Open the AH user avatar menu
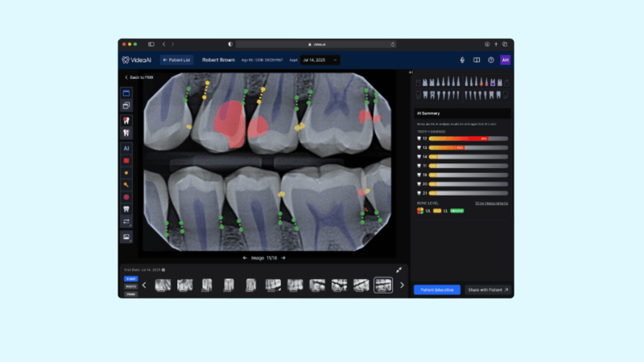This screenshot has height=362, width=644. point(506,60)
